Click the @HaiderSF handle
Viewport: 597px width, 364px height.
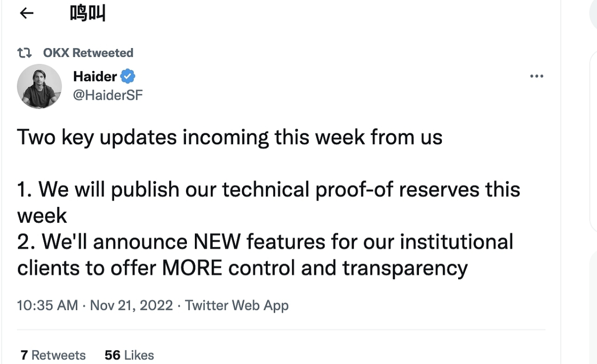[x=108, y=95]
